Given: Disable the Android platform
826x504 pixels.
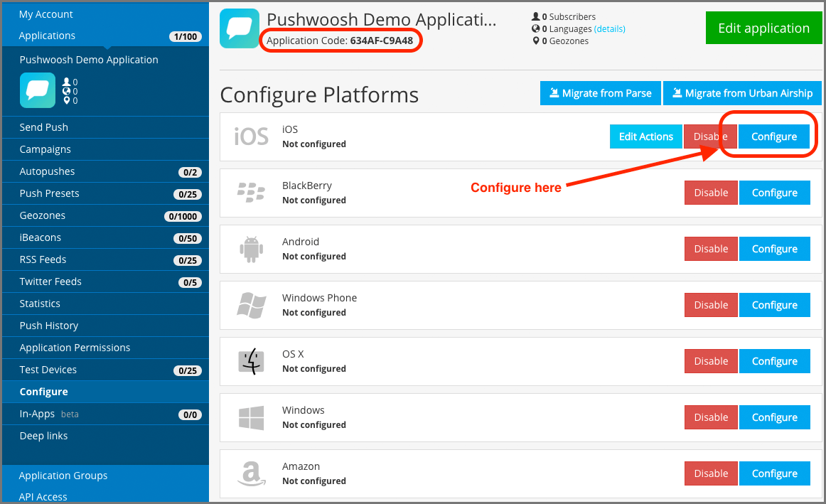Looking at the screenshot, I should [711, 249].
